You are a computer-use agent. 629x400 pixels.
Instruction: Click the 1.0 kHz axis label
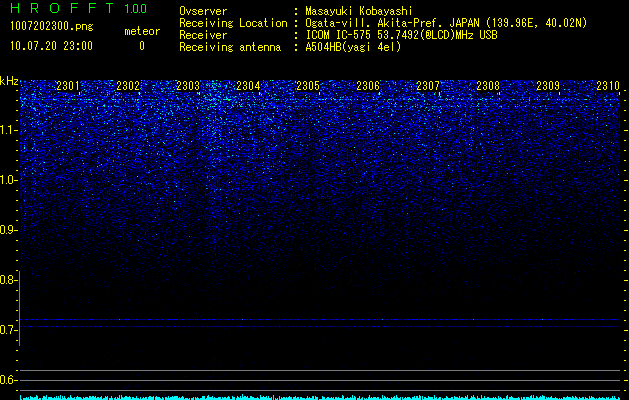(8, 180)
